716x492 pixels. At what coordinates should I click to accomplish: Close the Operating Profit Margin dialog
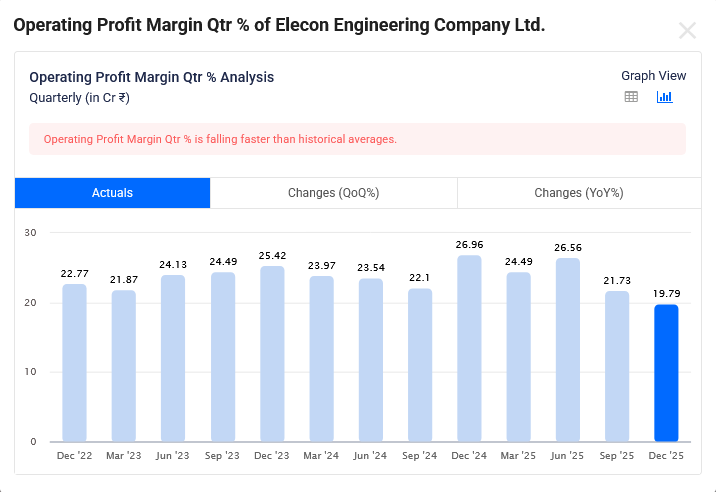coord(687,30)
